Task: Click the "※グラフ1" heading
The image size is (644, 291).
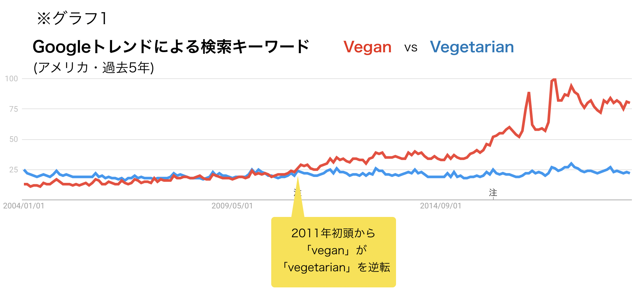Action: 72,18
